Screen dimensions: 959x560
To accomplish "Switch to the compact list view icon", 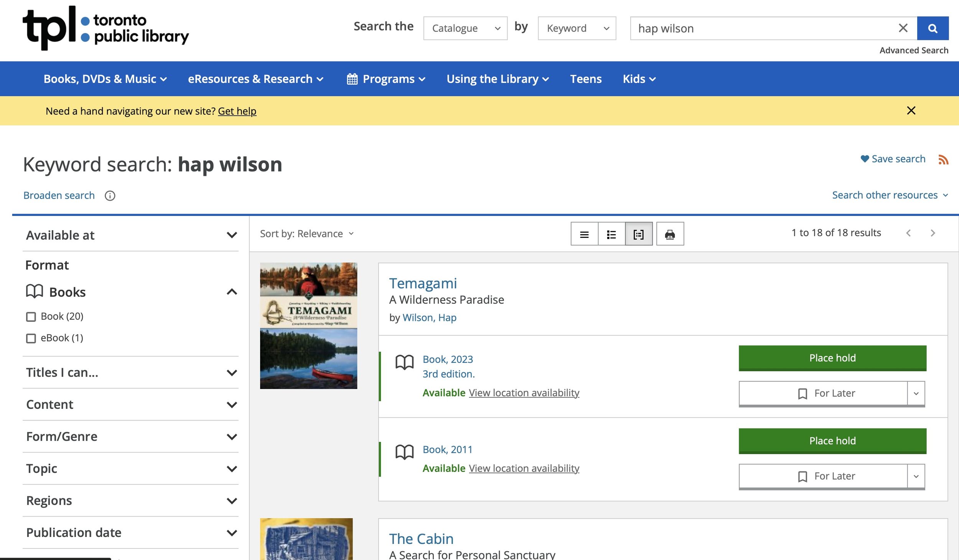I will [584, 234].
